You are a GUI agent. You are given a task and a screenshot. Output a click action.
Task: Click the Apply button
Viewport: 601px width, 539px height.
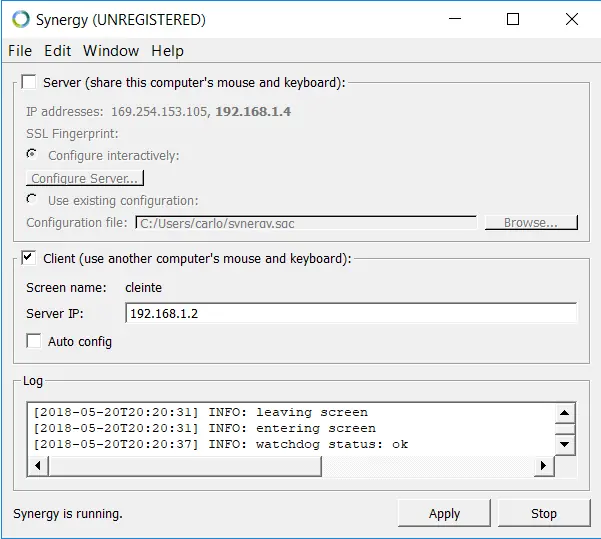pos(444,513)
